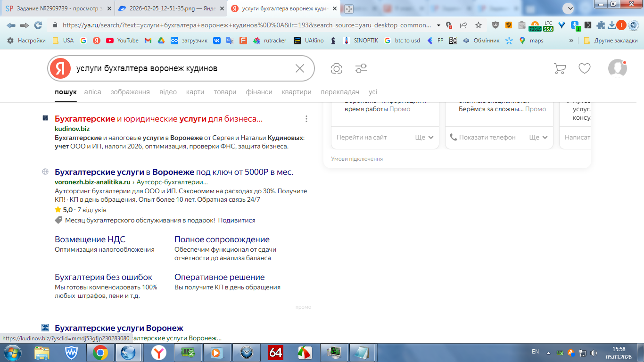The width and height of the screenshot is (644, 362).
Task: Open the YouTube bookmark
Action: tap(122, 41)
